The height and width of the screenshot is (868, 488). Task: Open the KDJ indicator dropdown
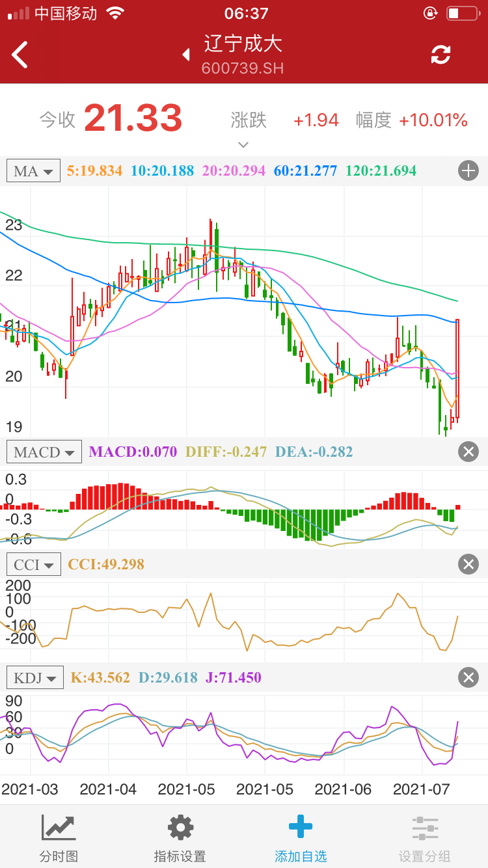click(35, 677)
